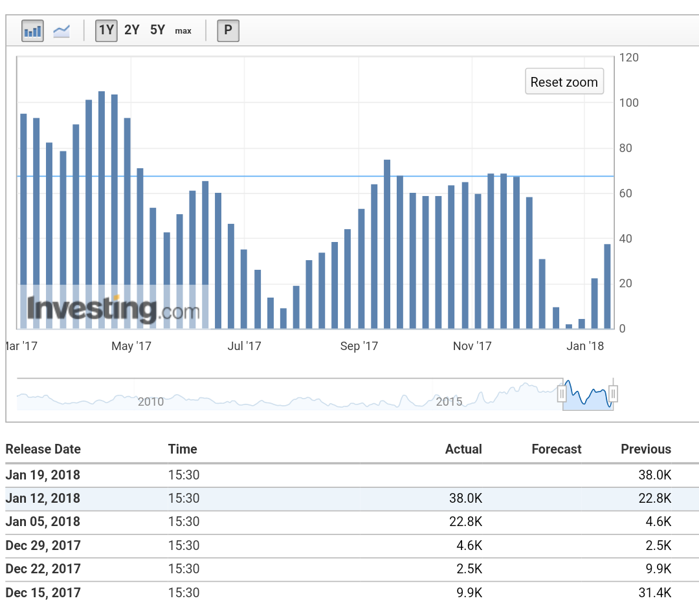Toggle the 1Y timeframe
Screen dimensions: 699x616
[x=106, y=30]
